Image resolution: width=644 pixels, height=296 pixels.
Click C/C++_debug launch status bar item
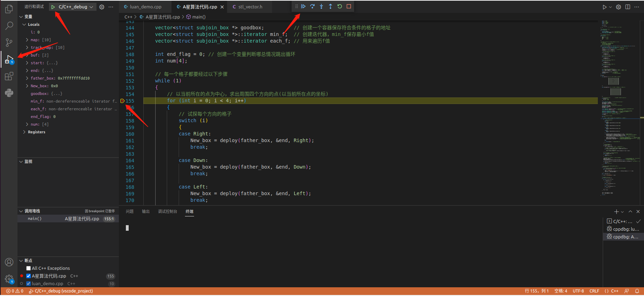(61, 291)
